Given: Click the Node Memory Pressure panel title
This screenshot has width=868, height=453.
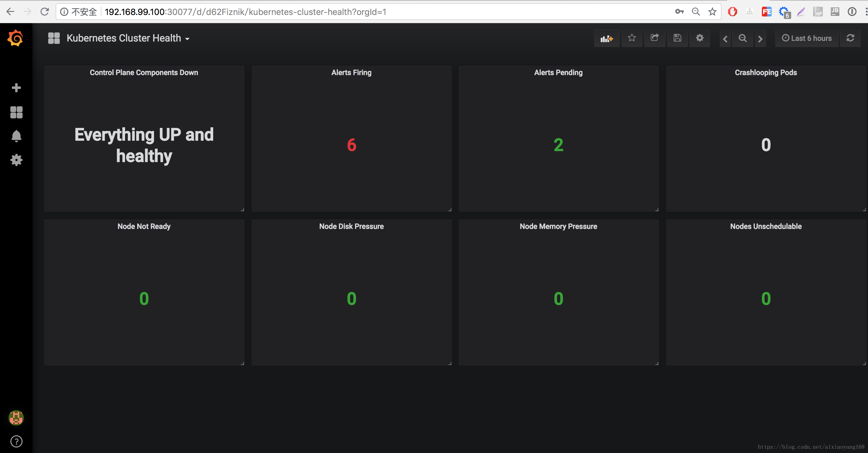Looking at the screenshot, I should pyautogui.click(x=558, y=226).
